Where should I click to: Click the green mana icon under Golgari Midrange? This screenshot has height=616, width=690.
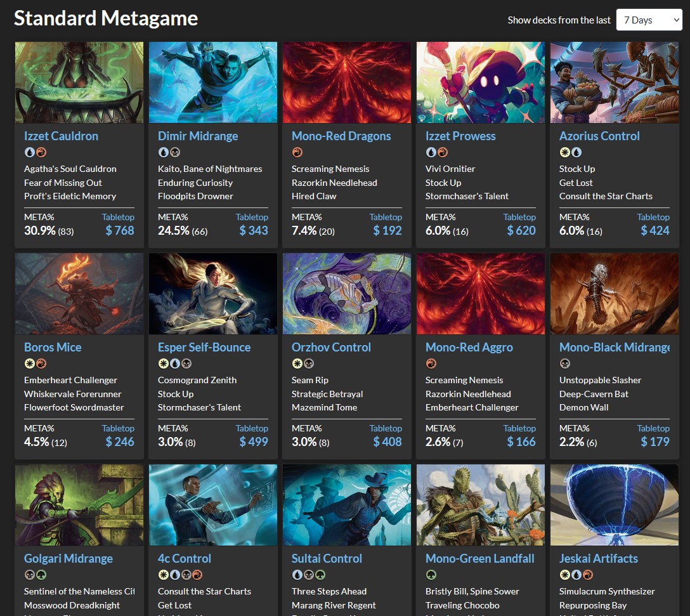click(41, 575)
